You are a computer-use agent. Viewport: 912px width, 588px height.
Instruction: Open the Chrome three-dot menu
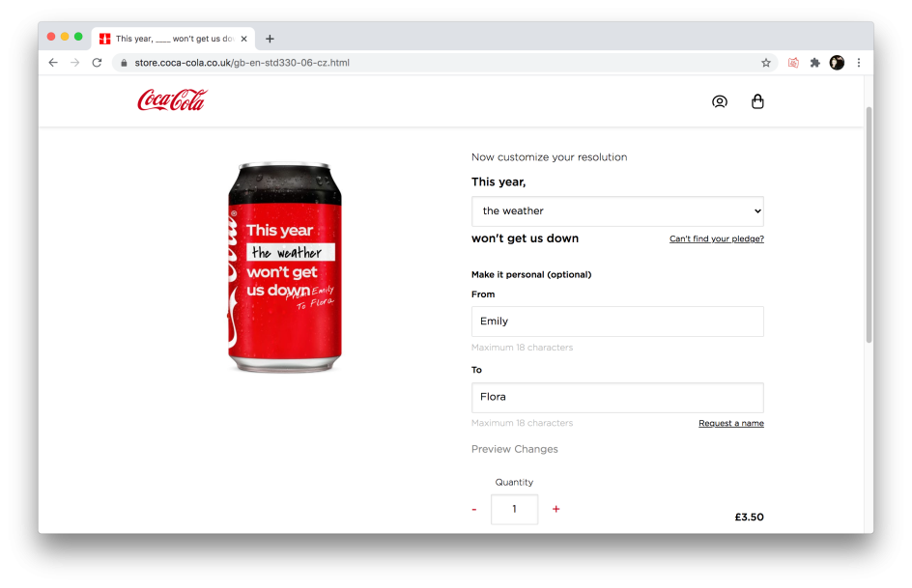(858, 63)
